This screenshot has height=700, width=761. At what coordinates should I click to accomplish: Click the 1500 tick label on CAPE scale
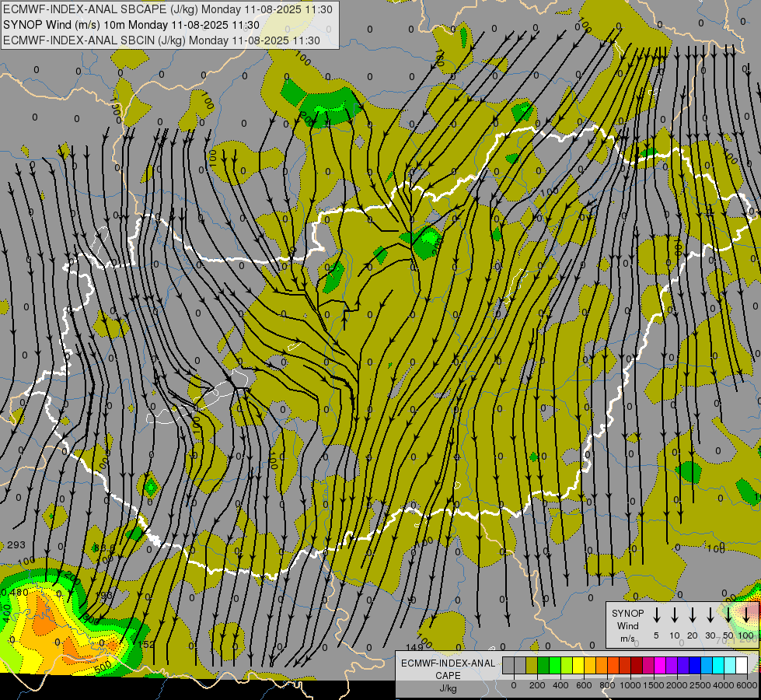[653, 685]
